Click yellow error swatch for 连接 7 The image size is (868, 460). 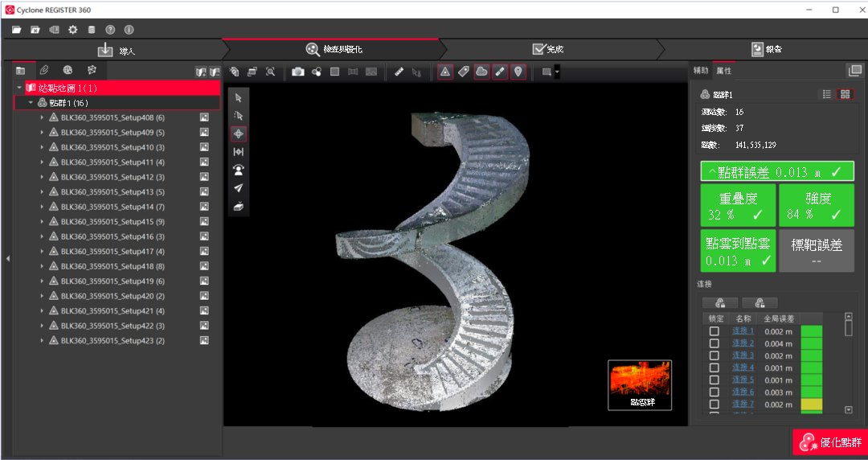812,405
